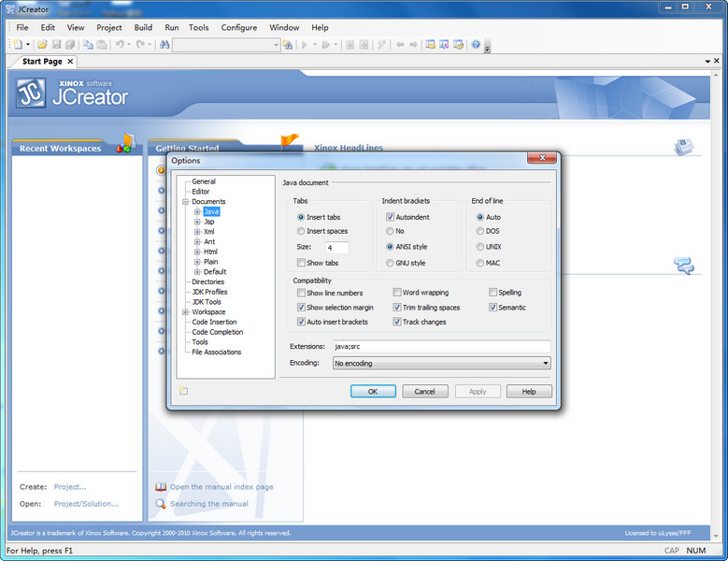Enable the Show tabs checkbox
The height and width of the screenshot is (561, 728).
point(301,263)
